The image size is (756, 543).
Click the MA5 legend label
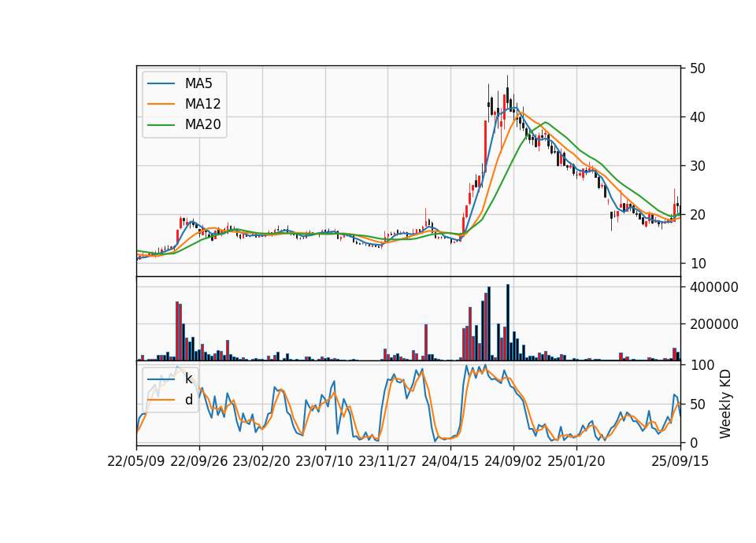click(198, 83)
